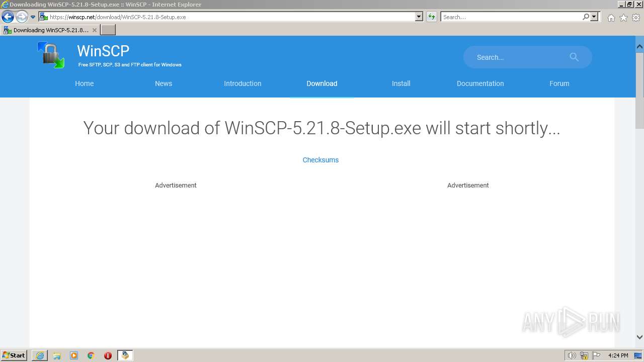Image resolution: width=644 pixels, height=362 pixels.
Task: Launch Chrome from the taskbar
Action: click(x=91, y=355)
